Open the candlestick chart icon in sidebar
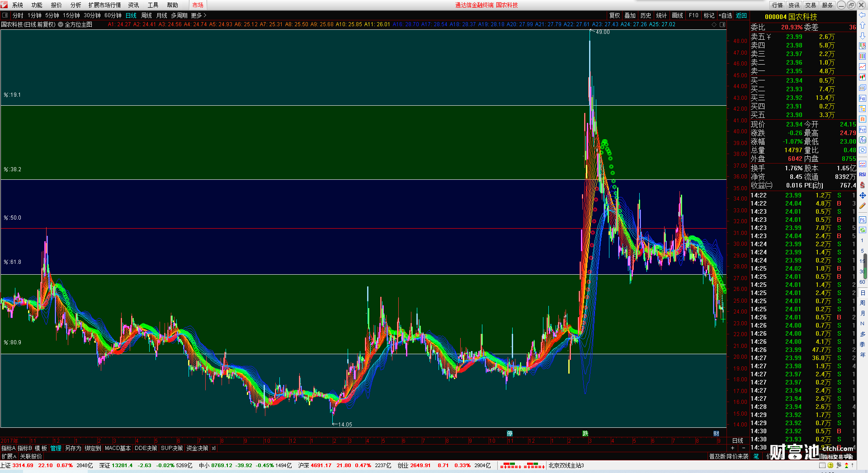Viewport: 868px width, 473px height. 863,77
